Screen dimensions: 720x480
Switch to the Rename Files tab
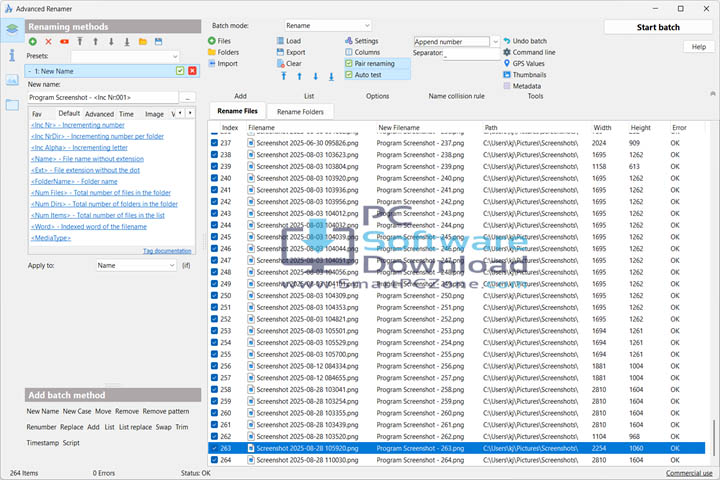(x=237, y=111)
